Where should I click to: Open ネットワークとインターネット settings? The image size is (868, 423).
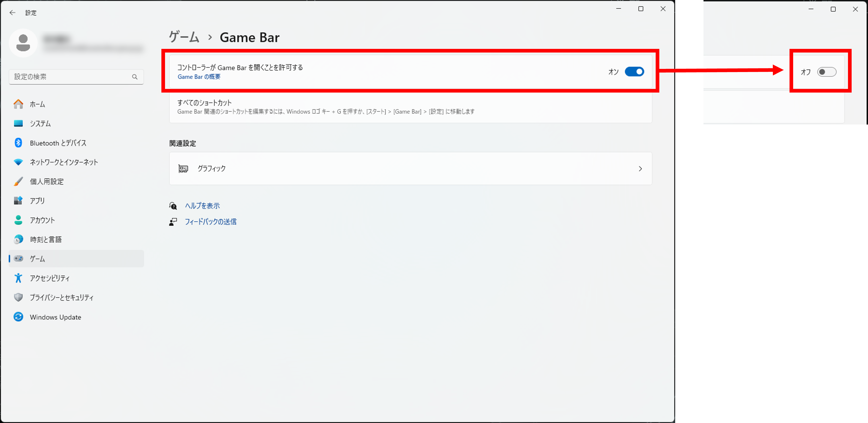click(x=63, y=162)
